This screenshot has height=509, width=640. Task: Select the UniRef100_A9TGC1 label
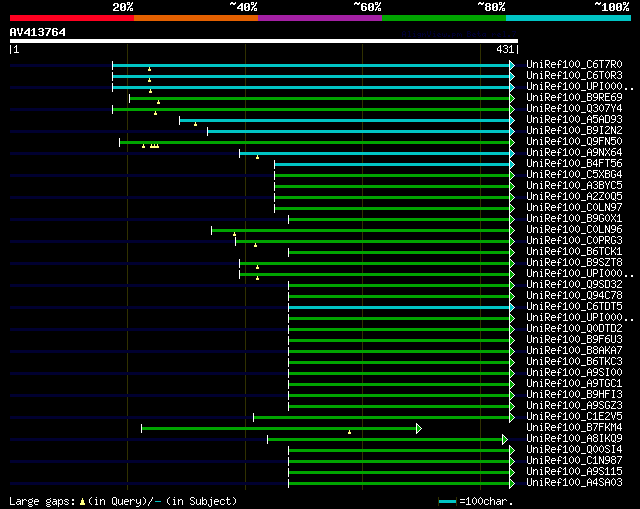point(574,384)
